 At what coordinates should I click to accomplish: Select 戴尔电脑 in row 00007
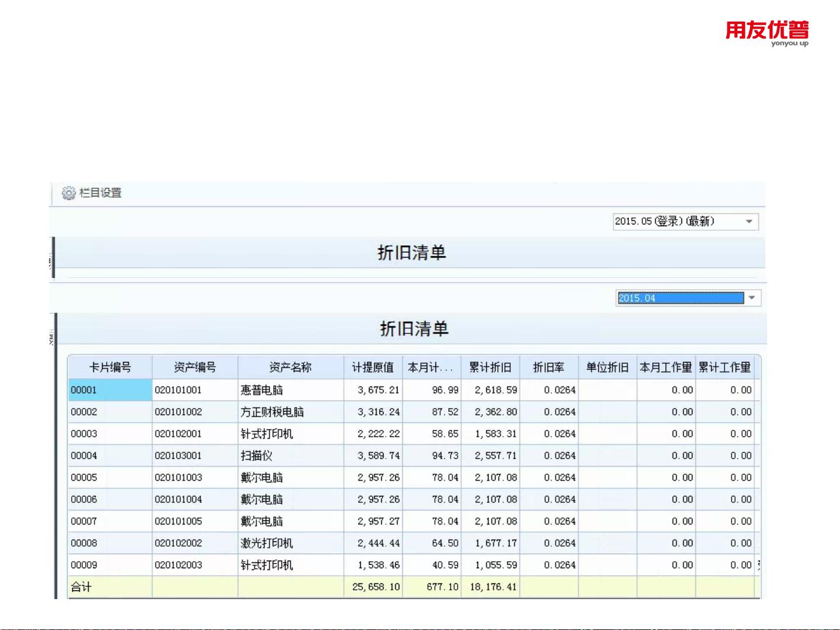click(262, 521)
